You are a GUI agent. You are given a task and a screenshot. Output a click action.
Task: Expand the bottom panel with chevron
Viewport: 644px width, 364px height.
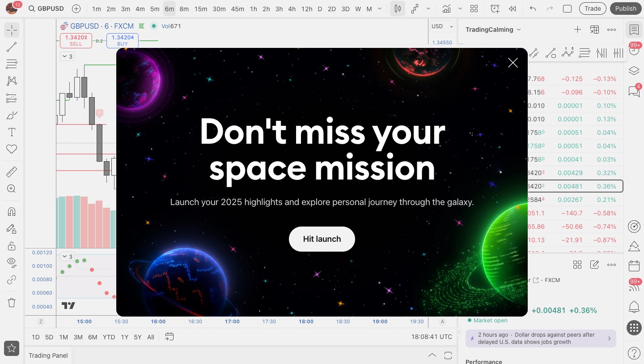[x=432, y=355]
